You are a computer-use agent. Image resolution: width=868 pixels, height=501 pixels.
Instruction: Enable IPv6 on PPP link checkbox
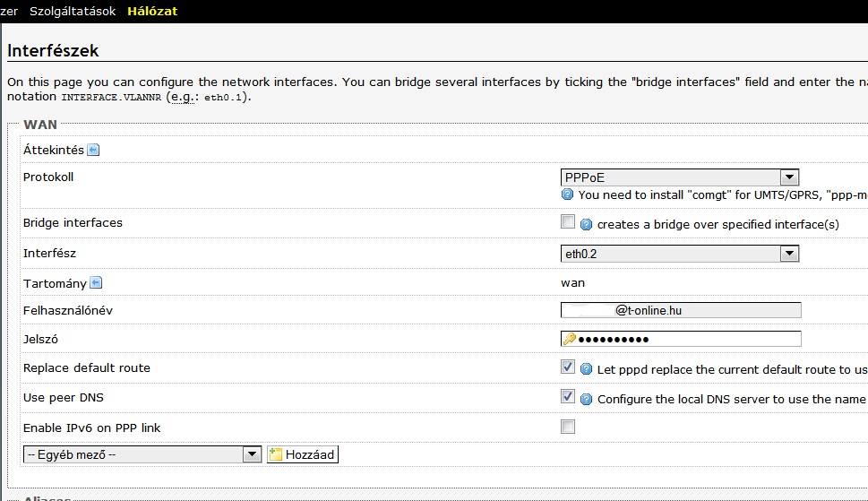pyautogui.click(x=567, y=428)
